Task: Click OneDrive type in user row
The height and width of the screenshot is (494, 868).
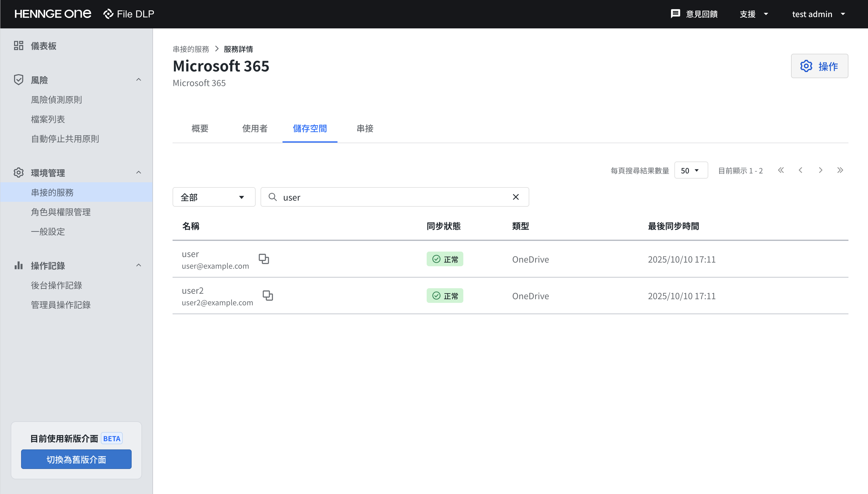Action: (531, 260)
